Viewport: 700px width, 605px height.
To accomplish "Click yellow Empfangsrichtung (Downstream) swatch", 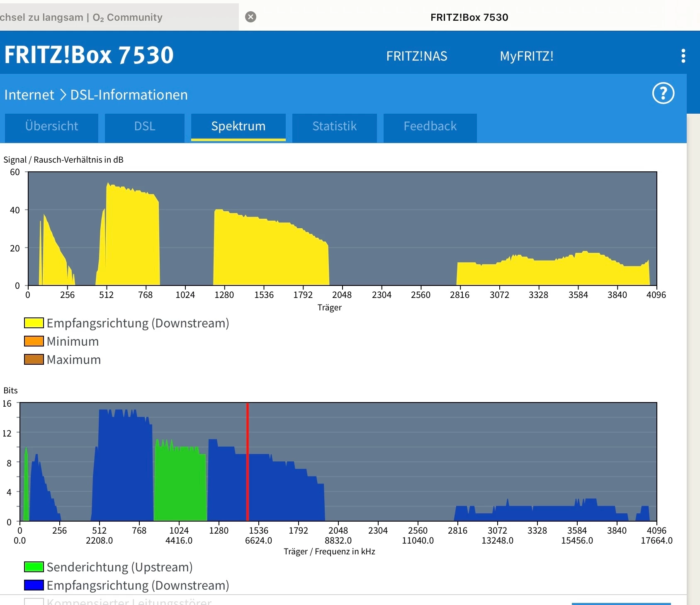I will pyautogui.click(x=34, y=323).
